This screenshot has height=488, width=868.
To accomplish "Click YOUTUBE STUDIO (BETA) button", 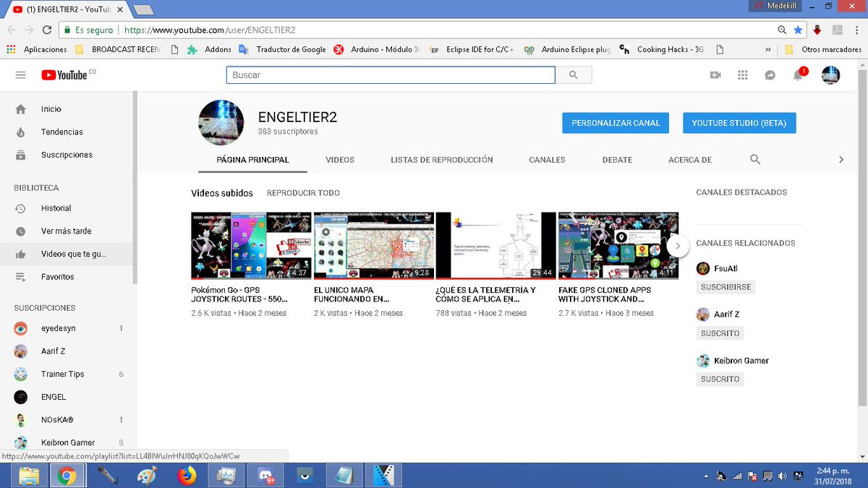I will click(739, 123).
